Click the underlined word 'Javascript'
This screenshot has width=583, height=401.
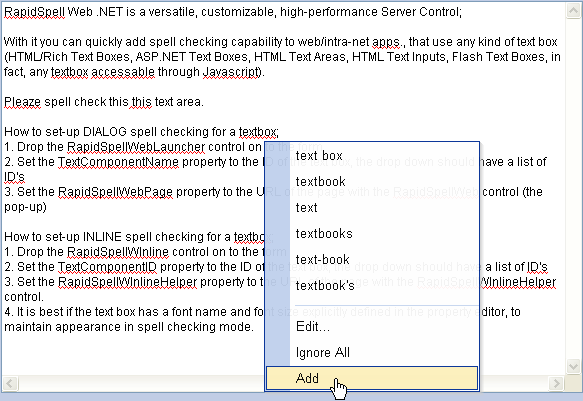point(231,72)
